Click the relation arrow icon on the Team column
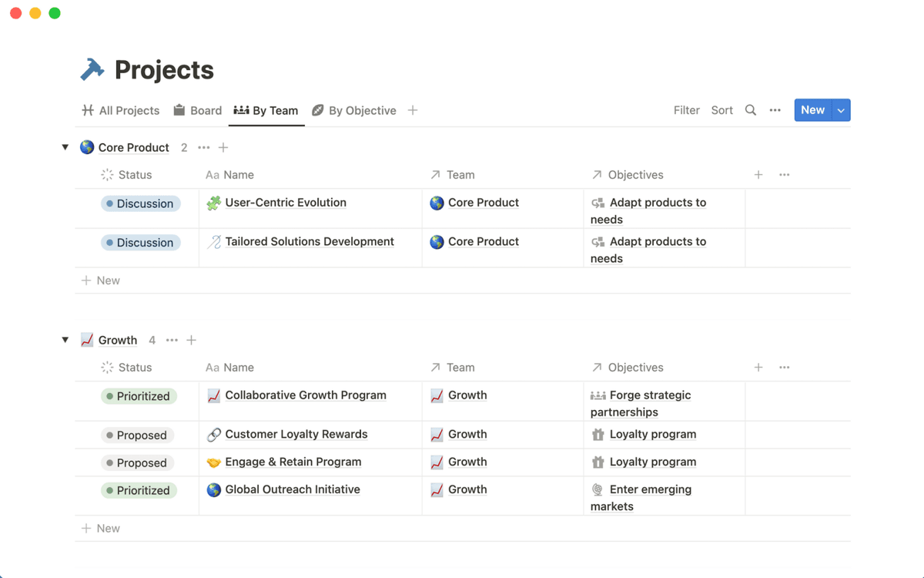This screenshot has width=924, height=578. click(434, 174)
